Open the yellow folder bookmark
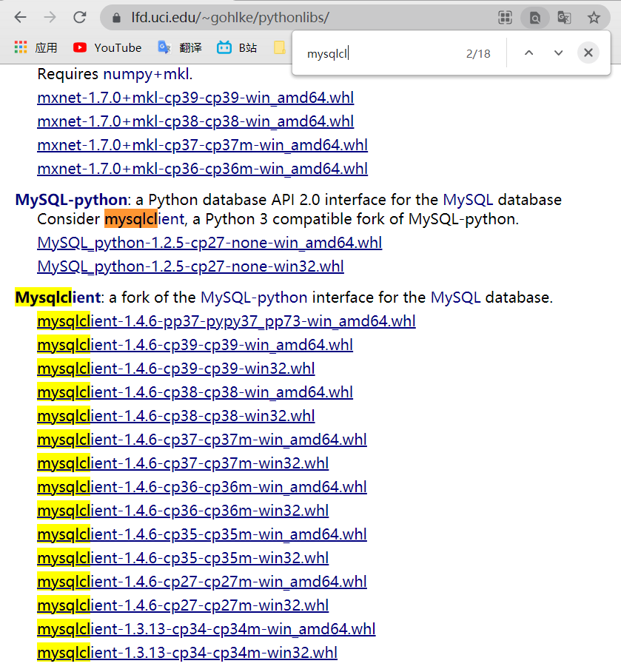 280,47
